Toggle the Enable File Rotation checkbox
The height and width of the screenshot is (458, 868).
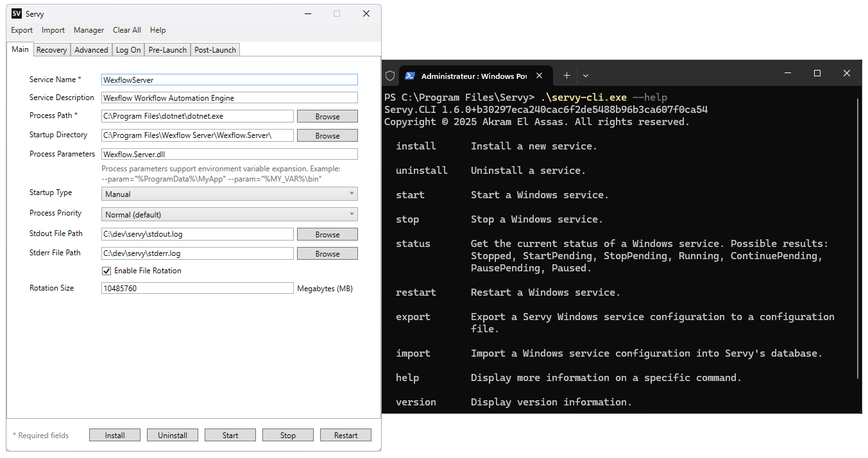point(106,271)
